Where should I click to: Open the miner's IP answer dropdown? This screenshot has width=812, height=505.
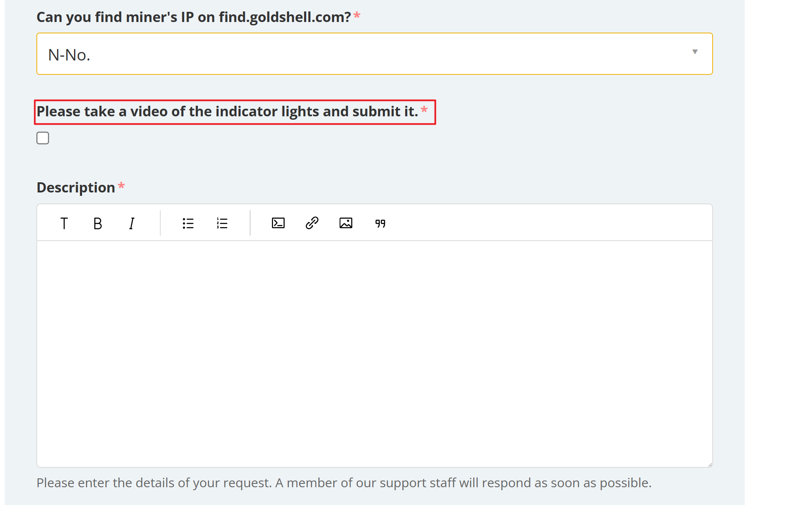(x=374, y=54)
